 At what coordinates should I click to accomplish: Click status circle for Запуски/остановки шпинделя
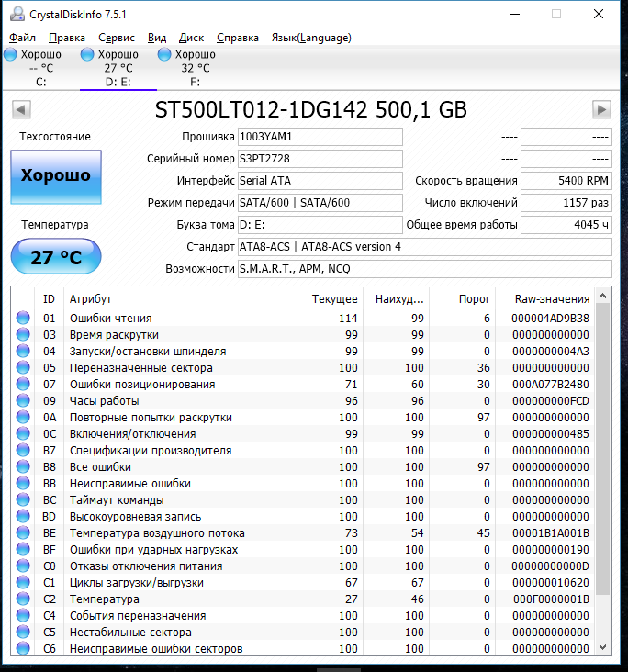(x=23, y=351)
